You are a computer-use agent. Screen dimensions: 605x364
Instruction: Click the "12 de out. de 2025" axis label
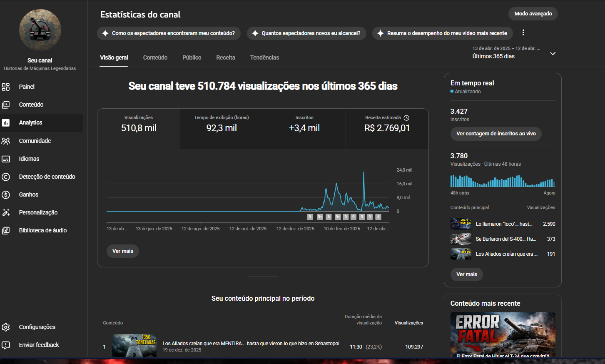pos(248,229)
